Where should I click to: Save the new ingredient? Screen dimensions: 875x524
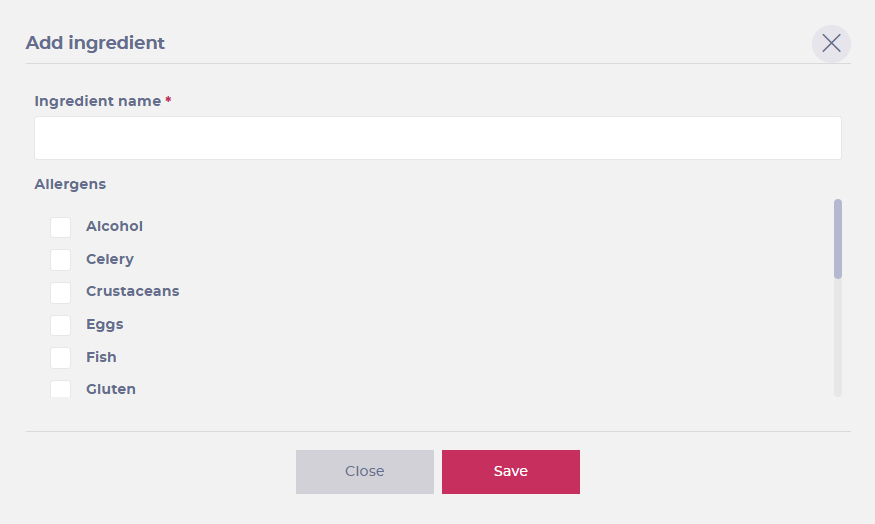pyautogui.click(x=511, y=472)
